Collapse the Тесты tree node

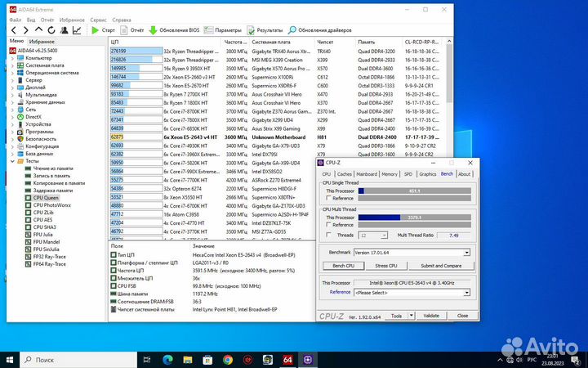click(12, 161)
